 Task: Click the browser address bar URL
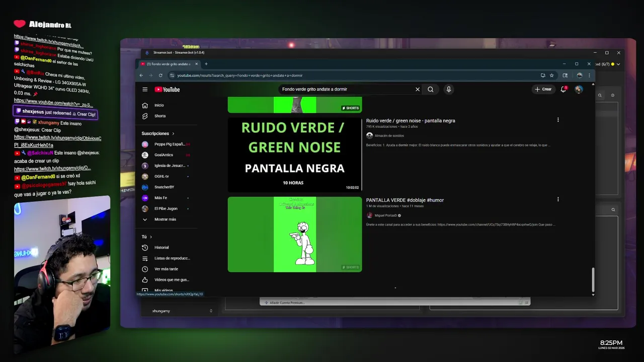point(240,75)
